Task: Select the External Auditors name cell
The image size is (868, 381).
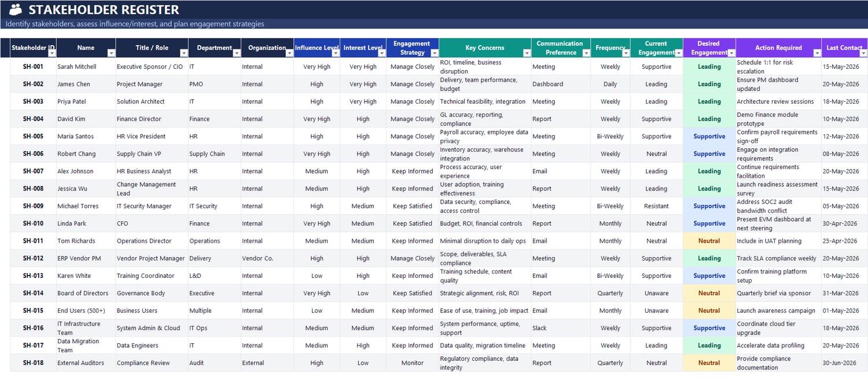Action: point(86,362)
